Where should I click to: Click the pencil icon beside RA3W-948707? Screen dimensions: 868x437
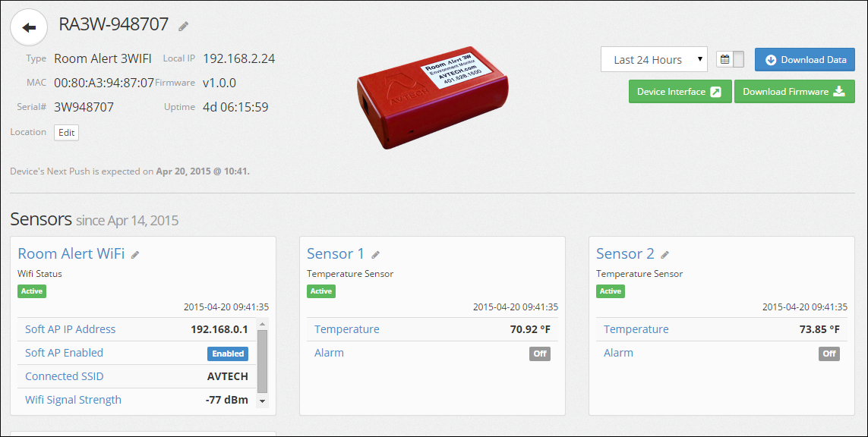[x=182, y=26]
